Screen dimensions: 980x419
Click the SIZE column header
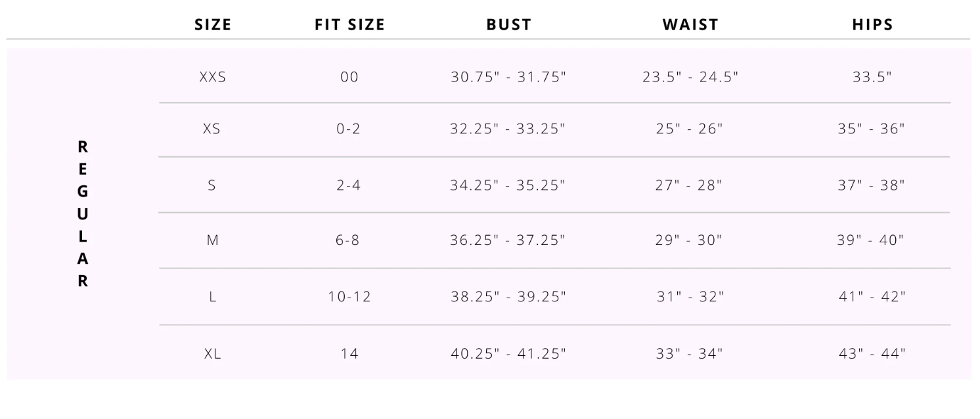point(213,25)
